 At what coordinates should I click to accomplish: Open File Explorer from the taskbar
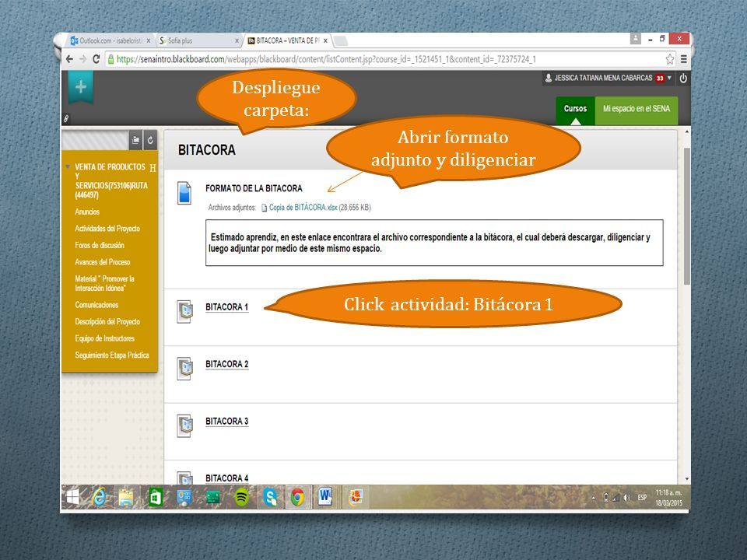[127, 498]
